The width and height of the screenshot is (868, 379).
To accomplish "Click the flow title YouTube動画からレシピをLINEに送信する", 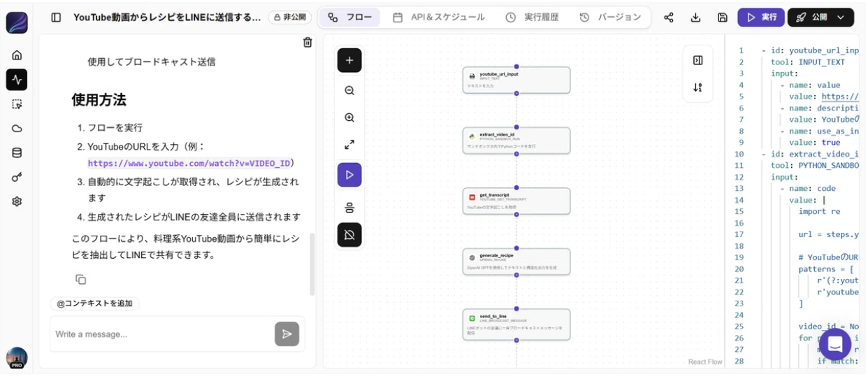I will pos(167,17).
